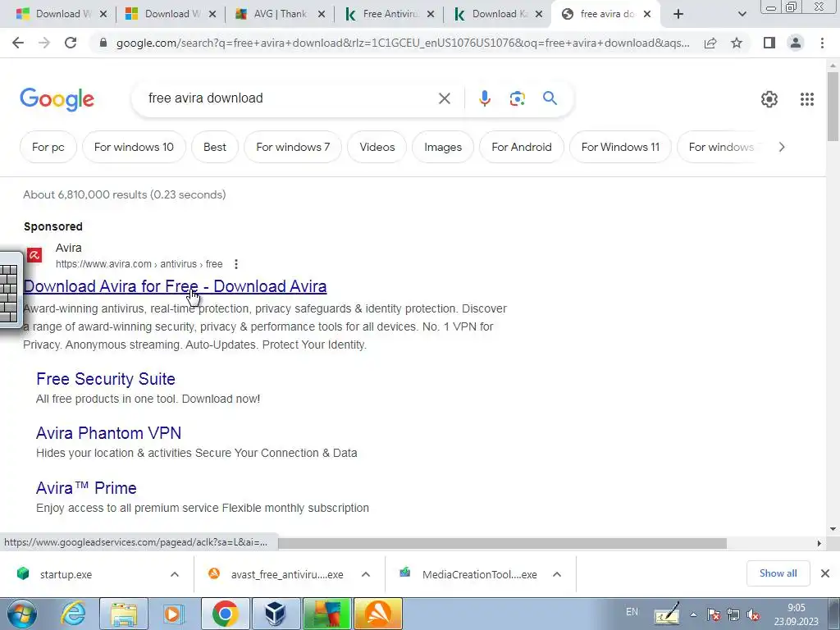Image resolution: width=840 pixels, height=630 pixels.
Task: Show hidden system tray icons
Action: [693, 615]
